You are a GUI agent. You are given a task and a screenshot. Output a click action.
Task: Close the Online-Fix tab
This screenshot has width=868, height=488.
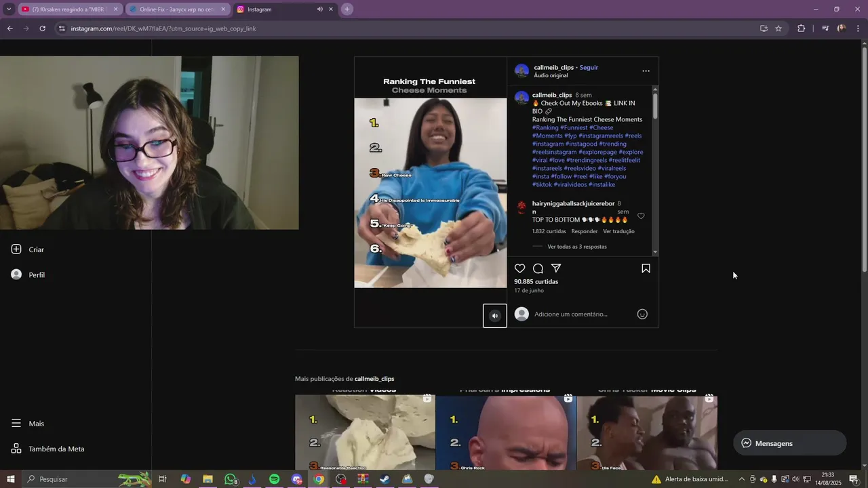point(223,9)
